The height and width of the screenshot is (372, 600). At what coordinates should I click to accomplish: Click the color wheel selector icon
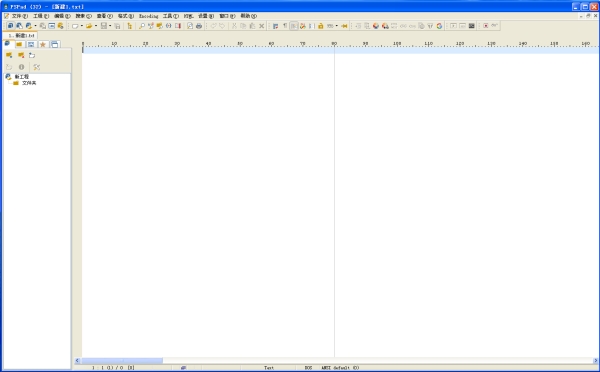pos(376,26)
